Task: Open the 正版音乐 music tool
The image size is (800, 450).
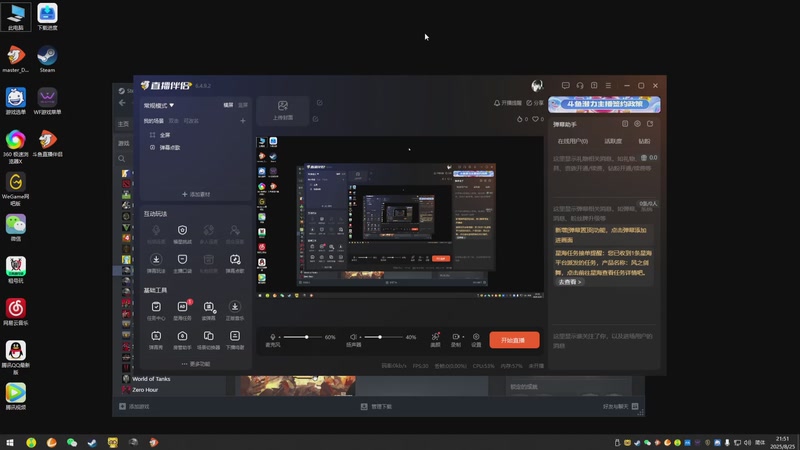Action: click(x=235, y=310)
